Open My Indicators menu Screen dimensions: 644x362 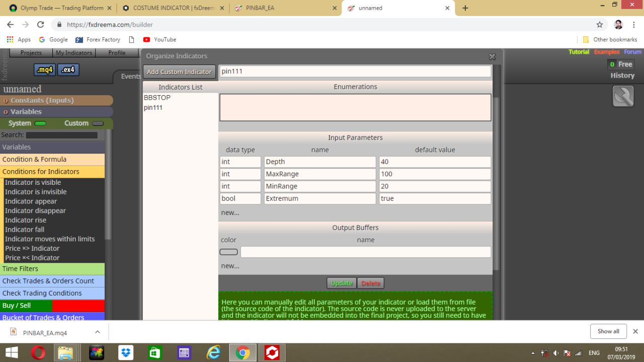[73, 52]
